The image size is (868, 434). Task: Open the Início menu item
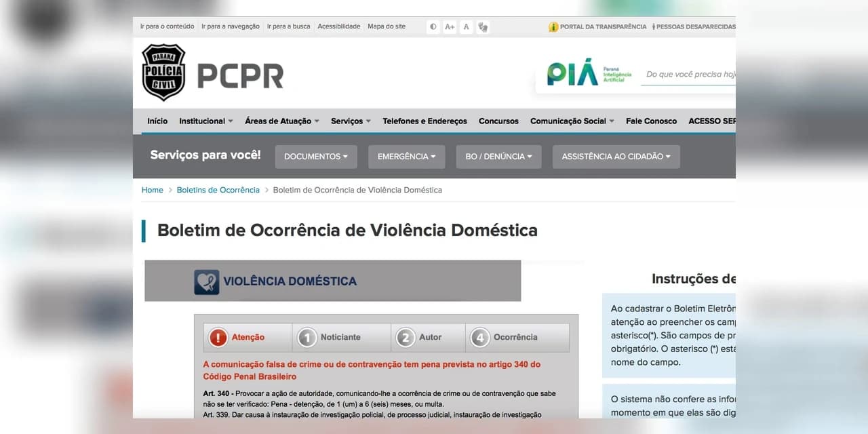[x=157, y=121]
